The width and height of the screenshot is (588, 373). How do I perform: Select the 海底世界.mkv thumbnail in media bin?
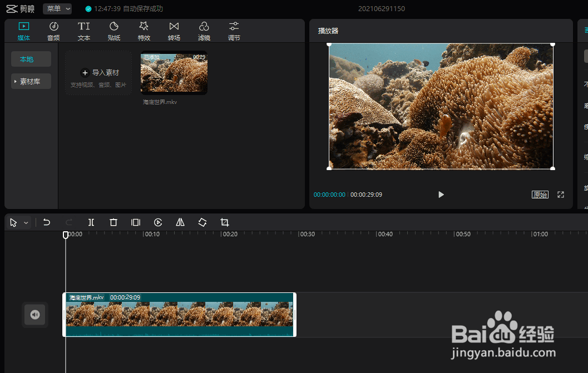(x=174, y=73)
